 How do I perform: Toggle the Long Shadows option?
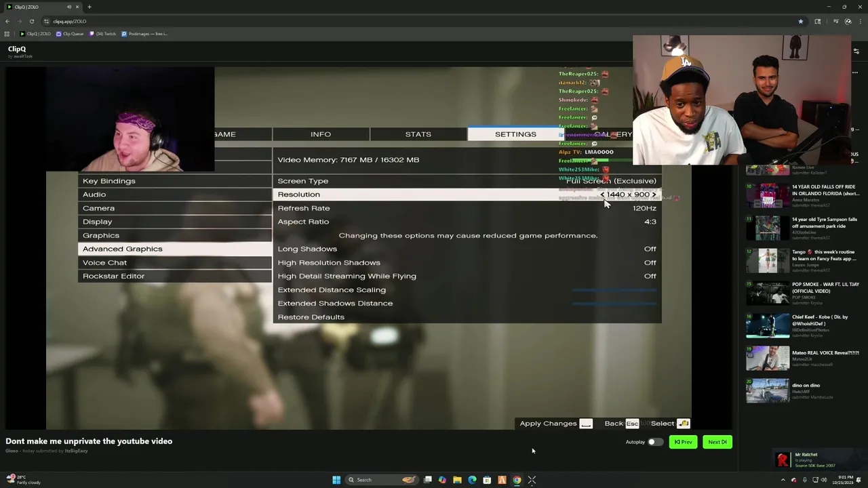tap(467, 249)
